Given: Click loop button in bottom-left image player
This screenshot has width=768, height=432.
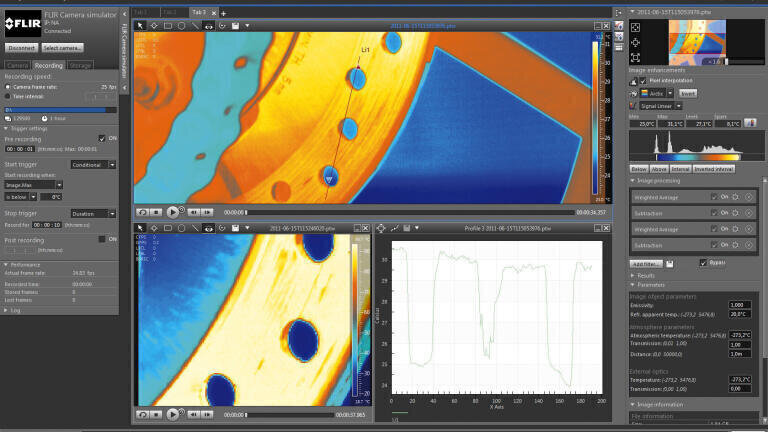Looking at the screenshot, I should [x=142, y=414].
